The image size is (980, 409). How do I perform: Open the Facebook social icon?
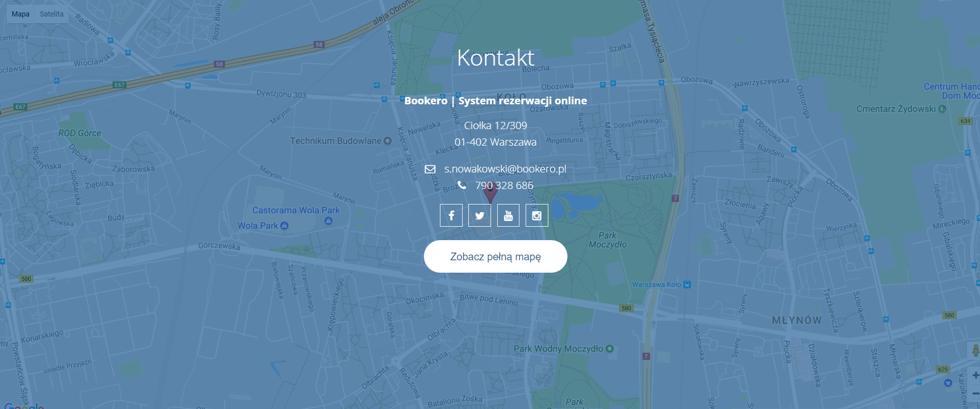point(451,215)
